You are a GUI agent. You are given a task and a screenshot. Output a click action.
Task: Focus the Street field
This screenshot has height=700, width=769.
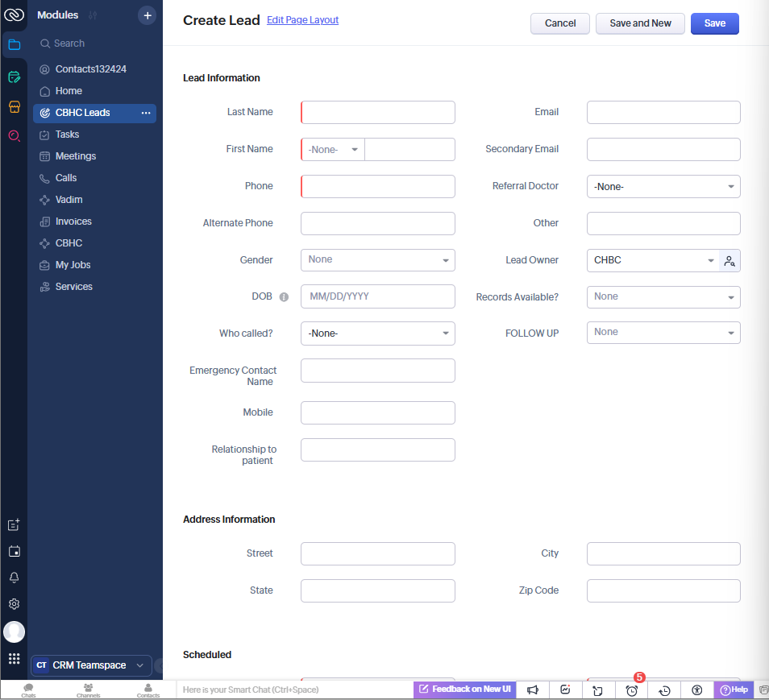click(377, 554)
